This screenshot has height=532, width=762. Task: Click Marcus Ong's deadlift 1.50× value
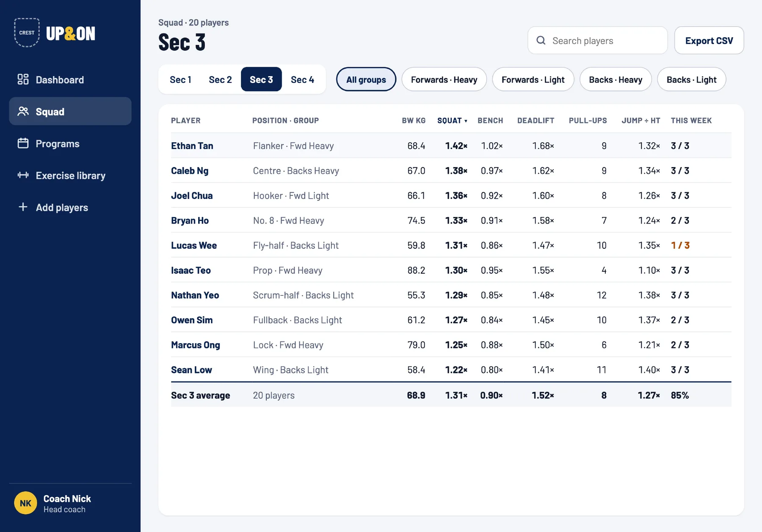coord(543,345)
